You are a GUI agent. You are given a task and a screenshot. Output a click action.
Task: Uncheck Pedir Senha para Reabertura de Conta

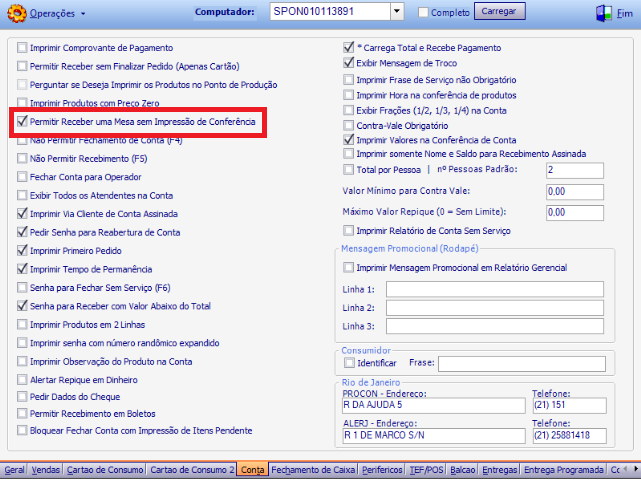coord(22,232)
